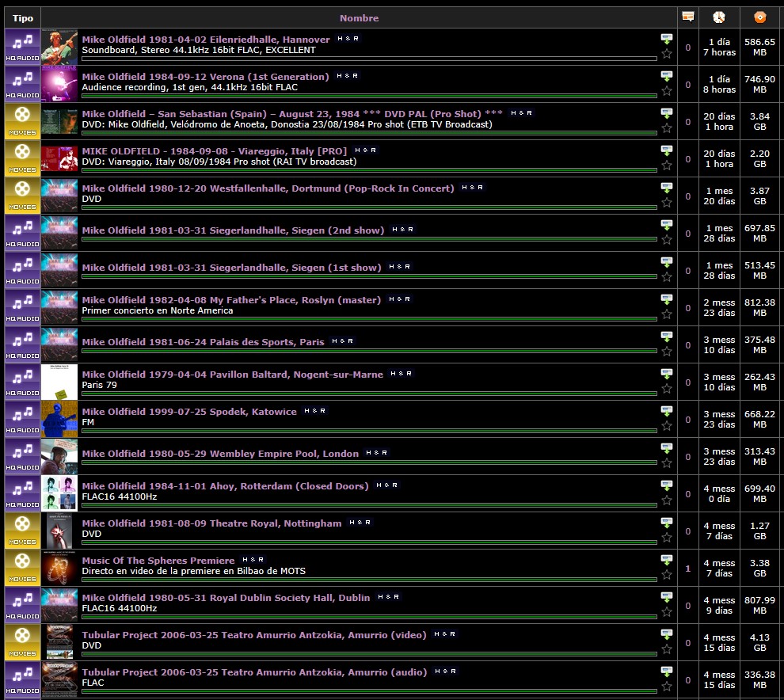Click the progress bar under Spodek, Katowice
This screenshot has width=784, height=700.
point(369,431)
